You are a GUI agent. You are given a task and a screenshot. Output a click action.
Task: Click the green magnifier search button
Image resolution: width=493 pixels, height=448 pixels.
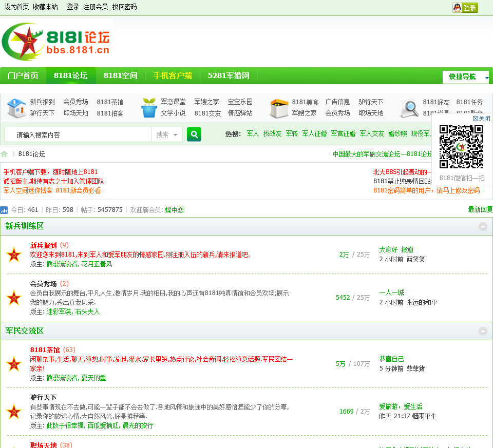click(x=194, y=134)
